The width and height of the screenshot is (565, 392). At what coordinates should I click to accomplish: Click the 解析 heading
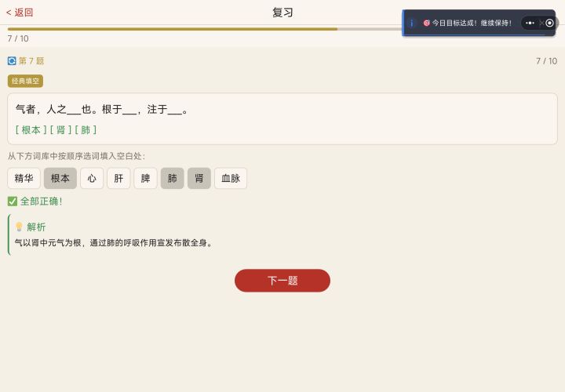point(36,227)
